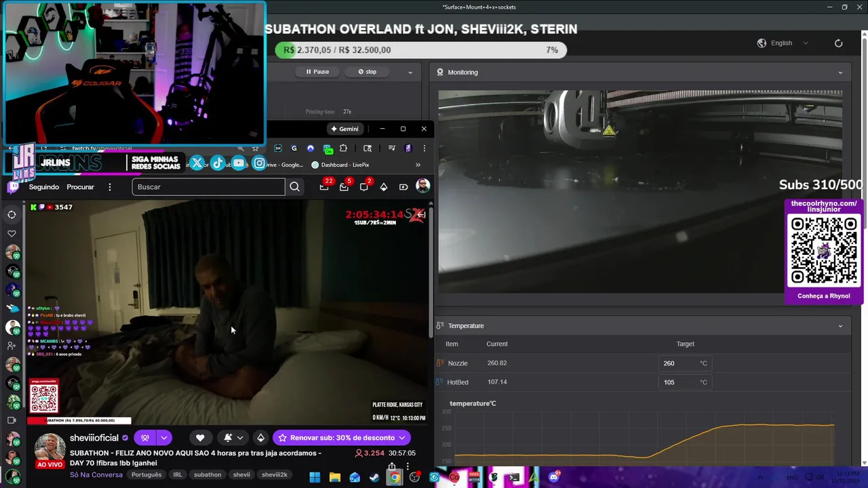Select the Seguindo tab on Twitch

tap(44, 187)
